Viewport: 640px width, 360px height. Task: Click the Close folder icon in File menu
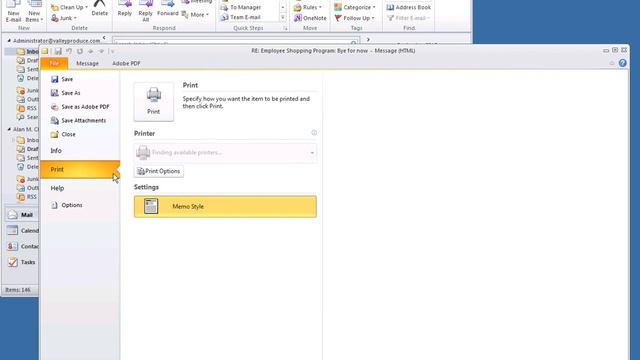[54, 134]
